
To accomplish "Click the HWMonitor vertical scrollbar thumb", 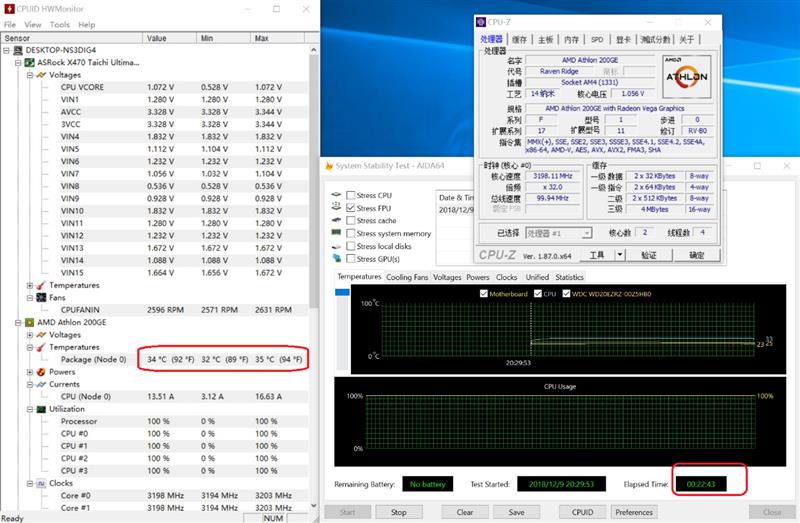I will (x=314, y=181).
